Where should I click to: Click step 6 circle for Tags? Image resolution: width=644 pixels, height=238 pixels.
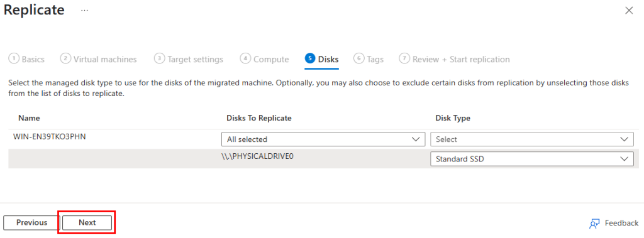(359, 58)
